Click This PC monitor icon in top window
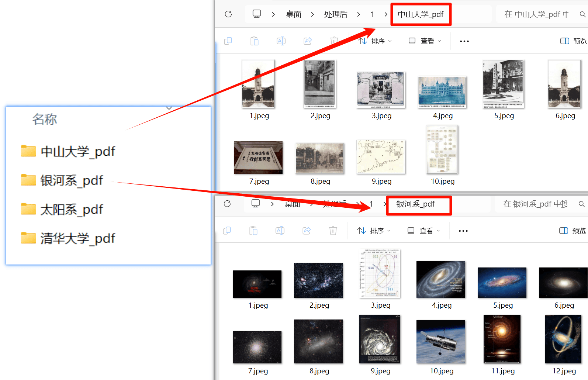 [x=257, y=14]
